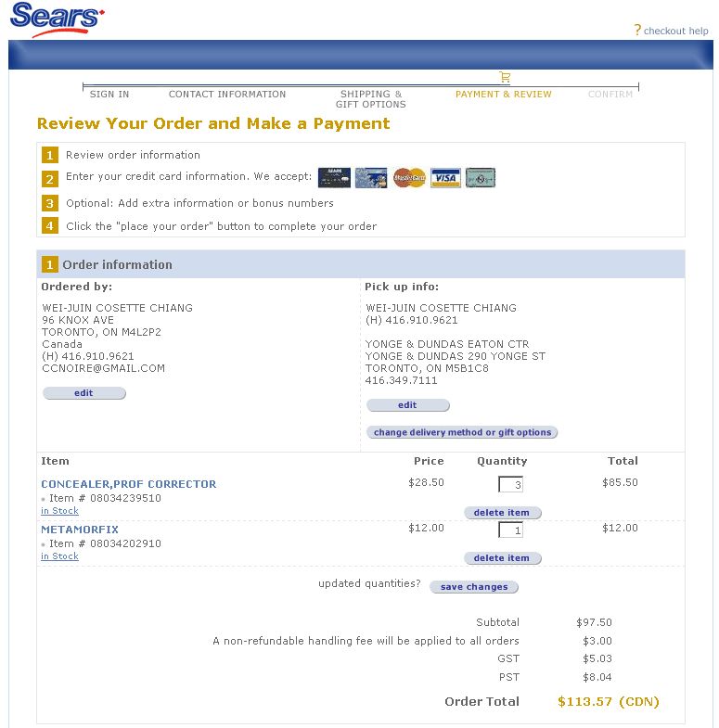Click Concealer unit price $28.50

click(426, 482)
